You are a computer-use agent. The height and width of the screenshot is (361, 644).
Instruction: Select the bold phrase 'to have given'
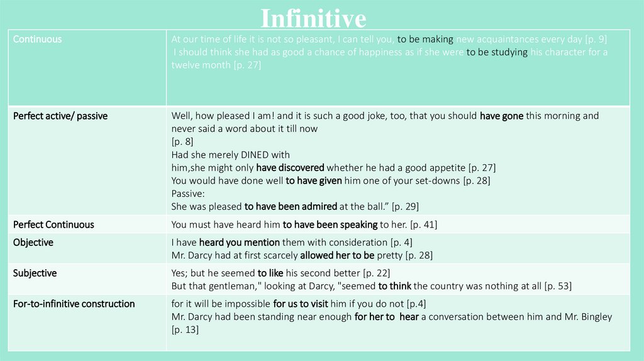click(x=314, y=181)
